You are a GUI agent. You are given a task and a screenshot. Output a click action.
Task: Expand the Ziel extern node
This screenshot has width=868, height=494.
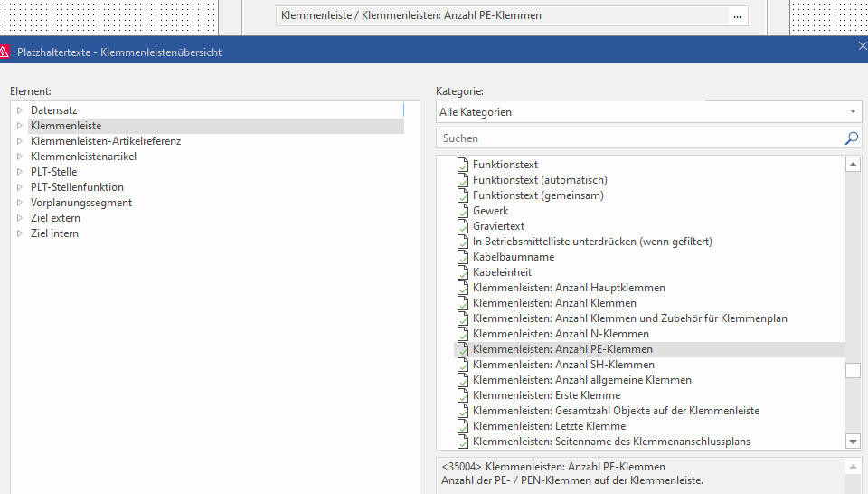(19, 218)
